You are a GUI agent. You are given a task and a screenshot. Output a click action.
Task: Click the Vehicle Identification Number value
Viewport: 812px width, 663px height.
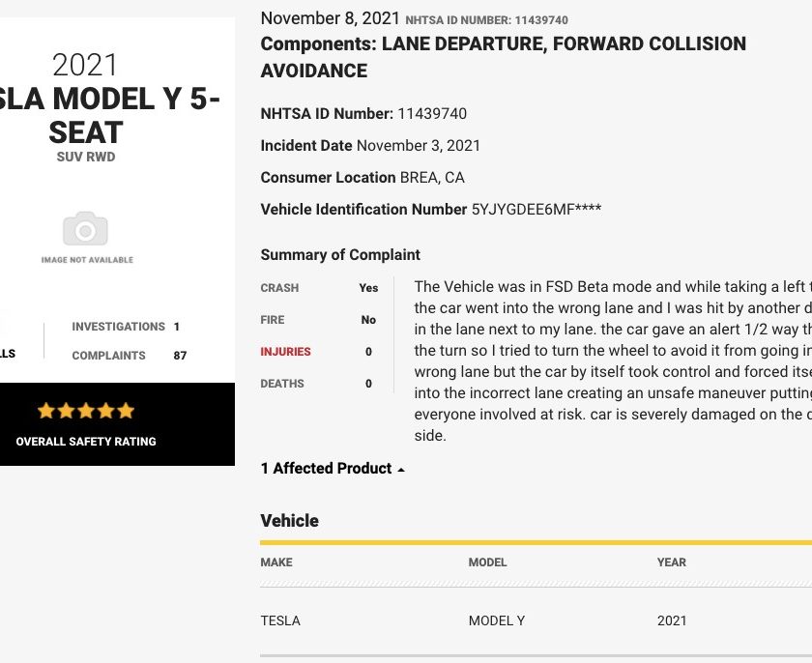pos(536,209)
